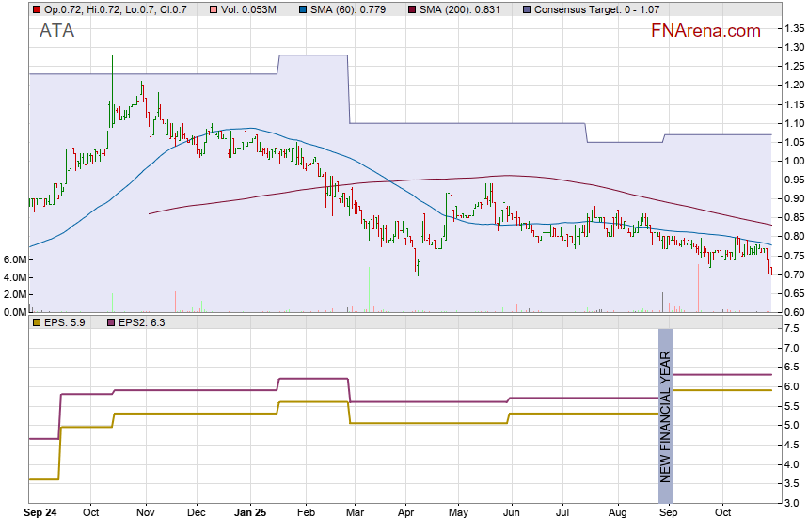
Task: Click the red OHLC legend swatch
Action: [36, 9]
